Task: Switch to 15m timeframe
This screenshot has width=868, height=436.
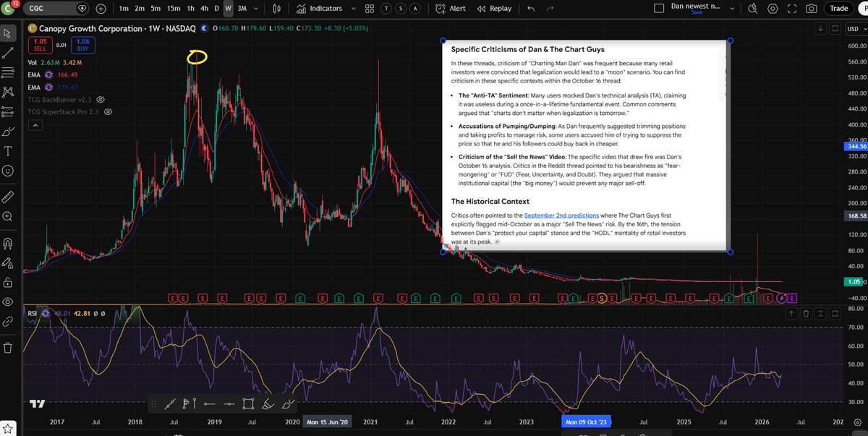Action: (x=174, y=9)
